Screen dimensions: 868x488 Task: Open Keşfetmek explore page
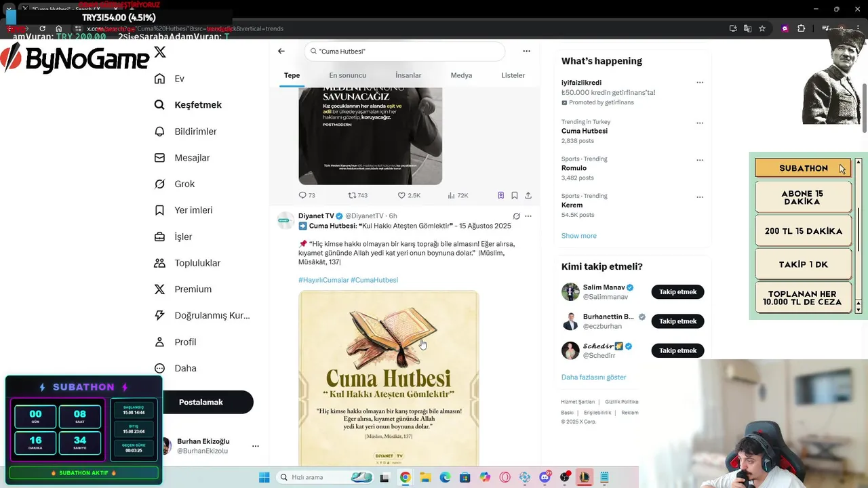tap(188, 105)
